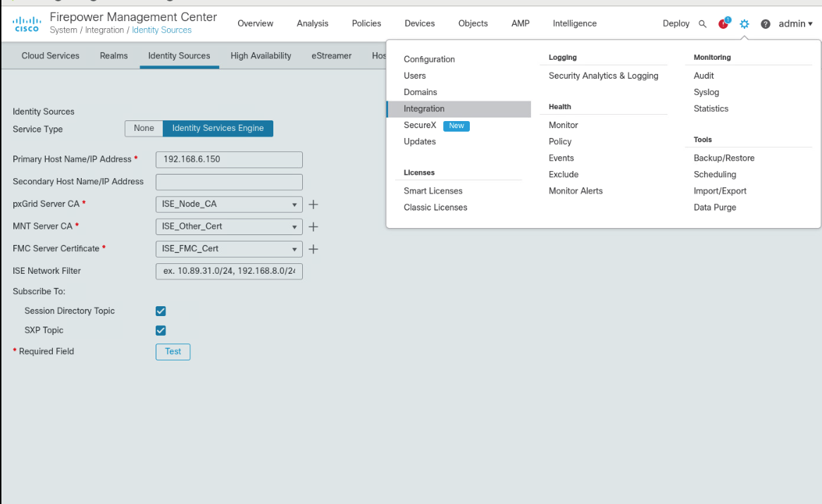
Task: Open Classic Licenses menu item
Action: pos(435,208)
